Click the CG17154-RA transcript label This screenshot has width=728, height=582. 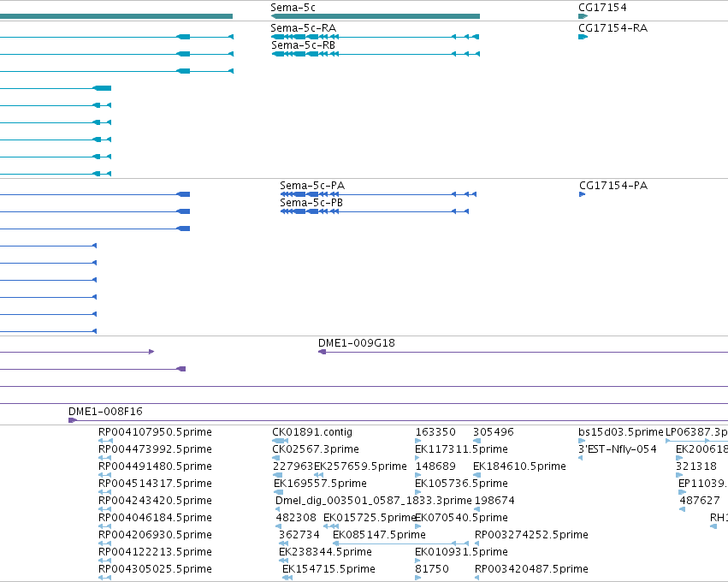coord(613,28)
